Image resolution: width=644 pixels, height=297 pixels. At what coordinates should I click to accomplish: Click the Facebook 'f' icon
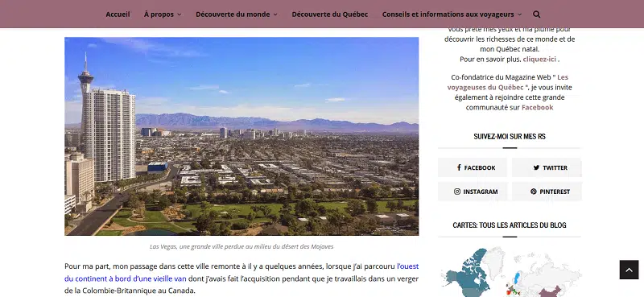tap(459, 167)
